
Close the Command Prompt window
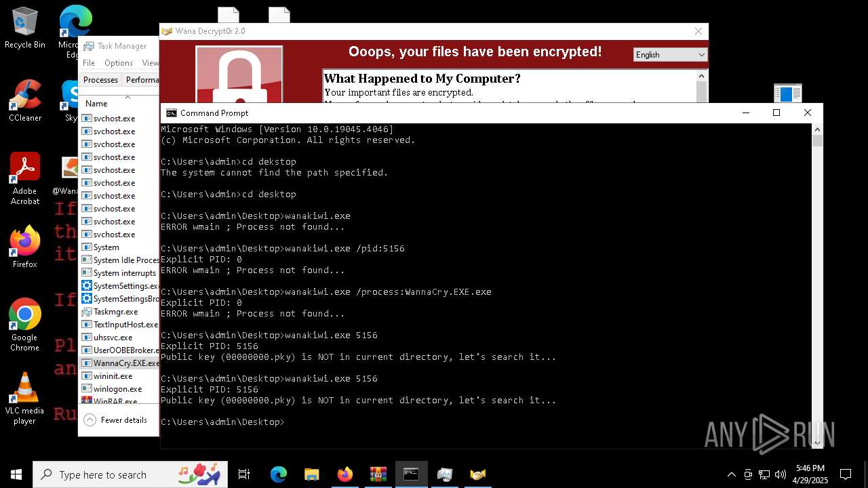click(807, 113)
